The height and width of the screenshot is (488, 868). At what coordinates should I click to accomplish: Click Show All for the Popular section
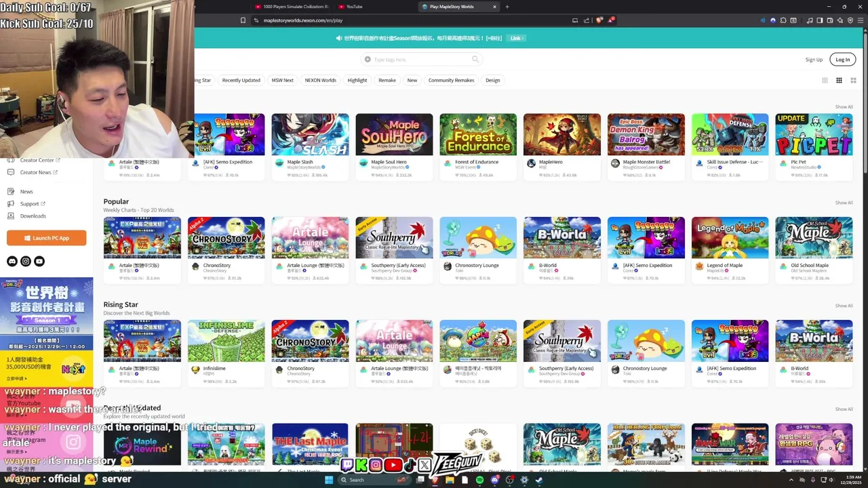click(x=844, y=203)
